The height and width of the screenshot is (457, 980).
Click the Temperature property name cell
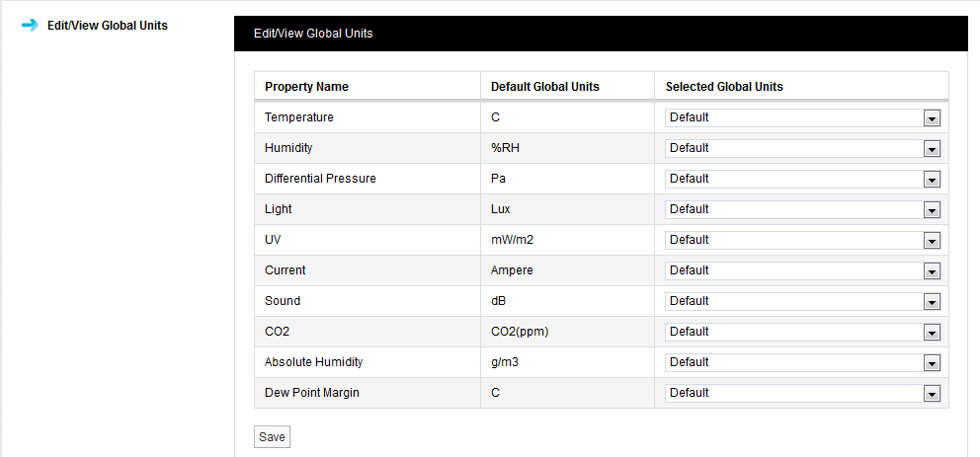[299, 117]
